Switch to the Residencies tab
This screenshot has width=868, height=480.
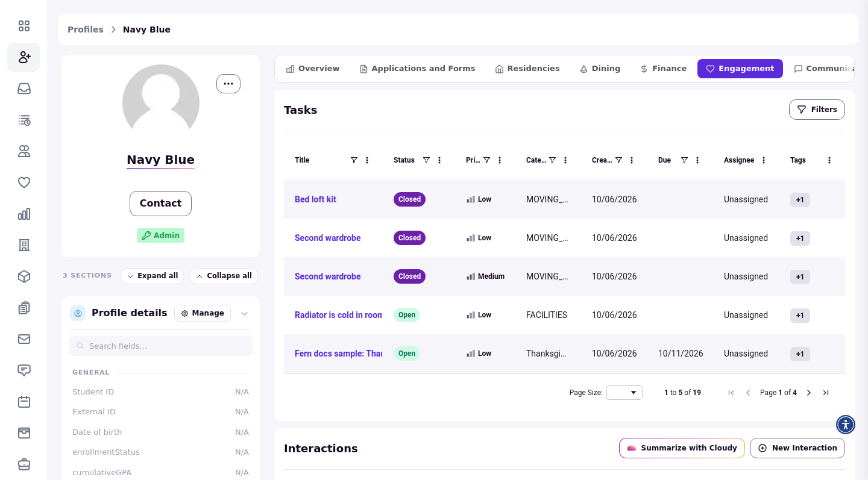[527, 69]
